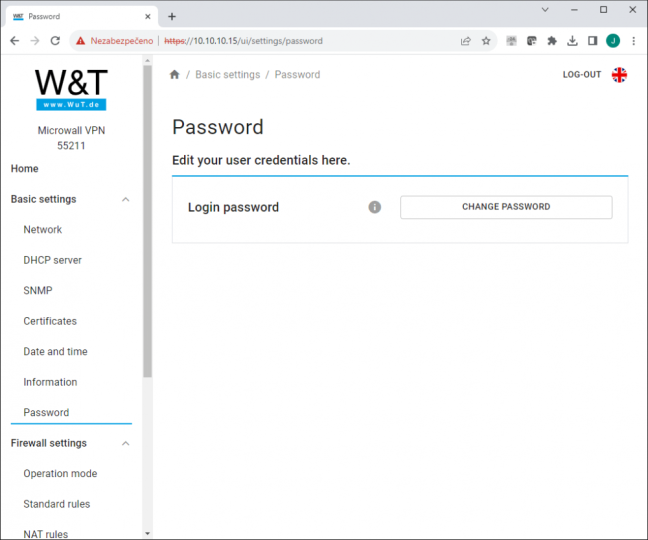Click the browser forward arrow

tap(35, 40)
